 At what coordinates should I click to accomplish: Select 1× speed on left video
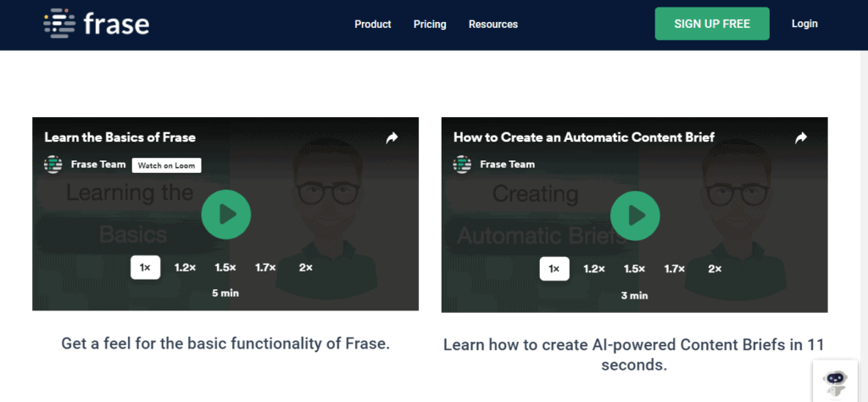pyautogui.click(x=145, y=267)
